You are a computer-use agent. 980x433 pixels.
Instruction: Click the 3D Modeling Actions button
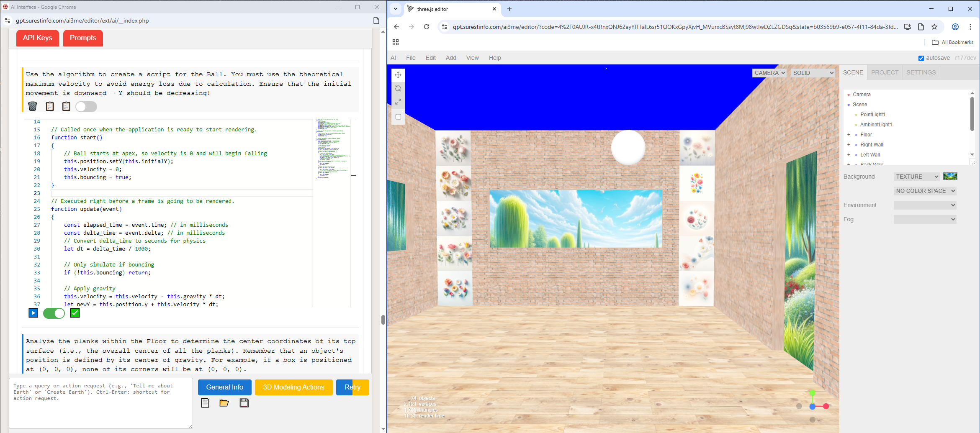293,387
